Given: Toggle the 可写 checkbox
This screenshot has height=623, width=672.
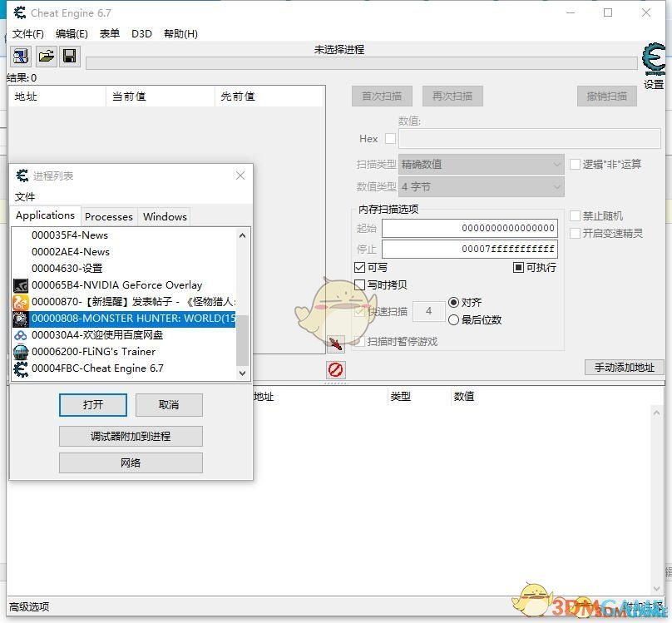Looking at the screenshot, I should (360, 268).
